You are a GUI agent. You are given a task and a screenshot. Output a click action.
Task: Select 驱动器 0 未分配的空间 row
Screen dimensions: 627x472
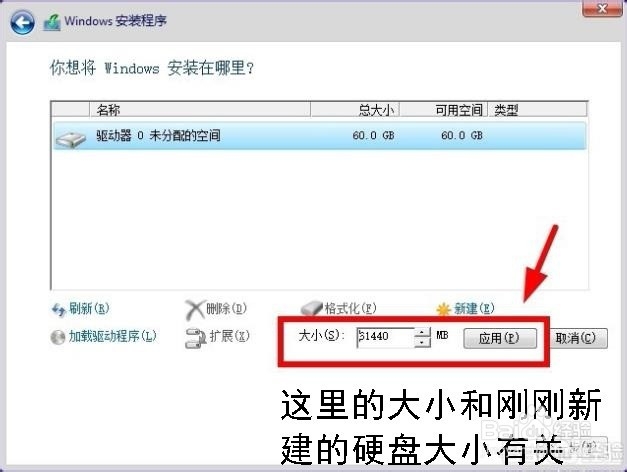click(x=319, y=136)
